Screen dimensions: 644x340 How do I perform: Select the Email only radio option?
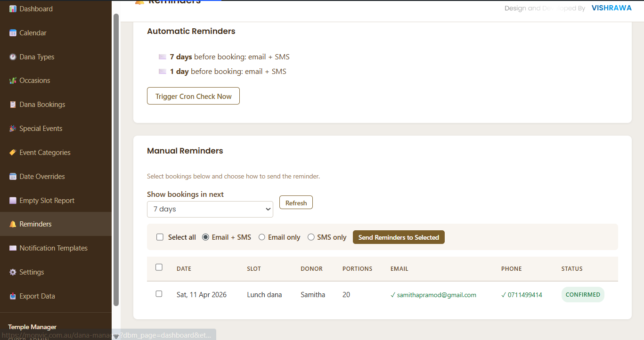[262, 237]
